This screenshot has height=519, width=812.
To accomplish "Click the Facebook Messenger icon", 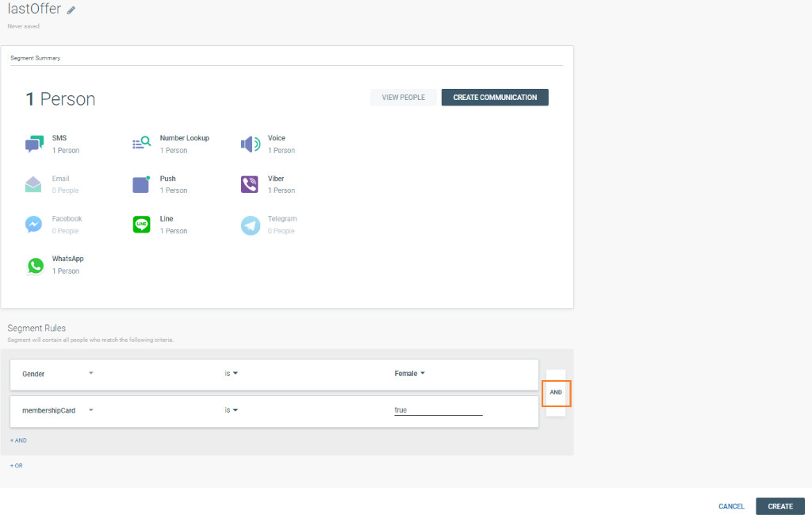I will point(33,225).
